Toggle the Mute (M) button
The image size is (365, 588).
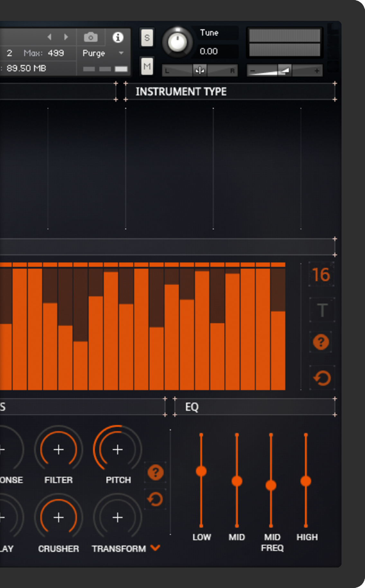coord(147,66)
